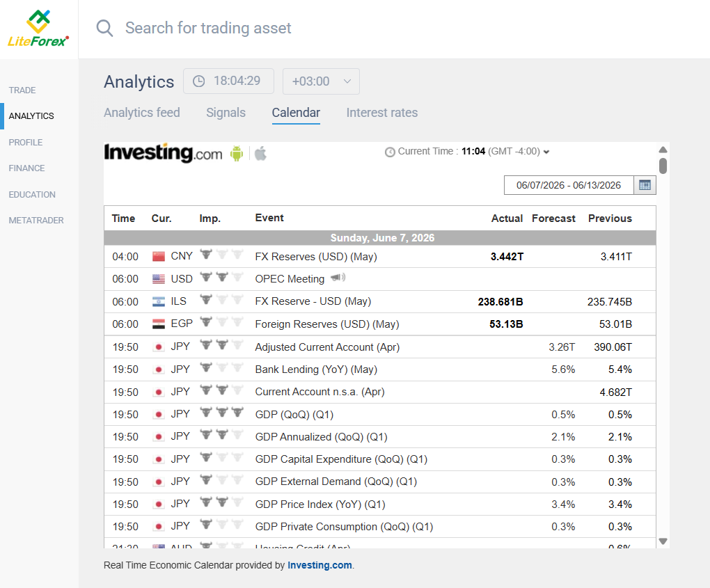Click the date range field 06/07/2026 - 06/13/2026
The height and width of the screenshot is (588, 710).
[569, 185]
